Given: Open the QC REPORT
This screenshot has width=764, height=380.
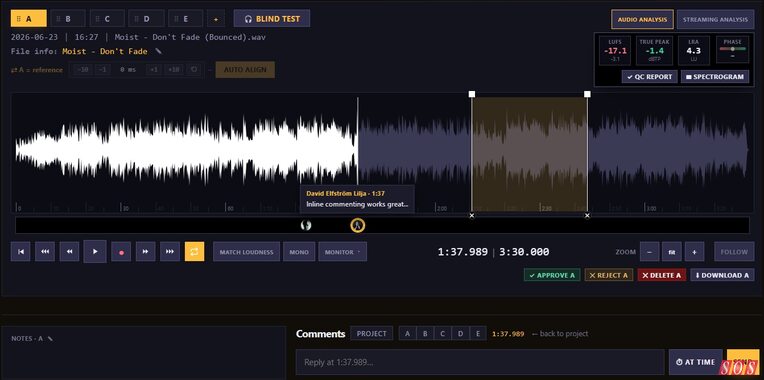Looking at the screenshot, I should (x=649, y=76).
